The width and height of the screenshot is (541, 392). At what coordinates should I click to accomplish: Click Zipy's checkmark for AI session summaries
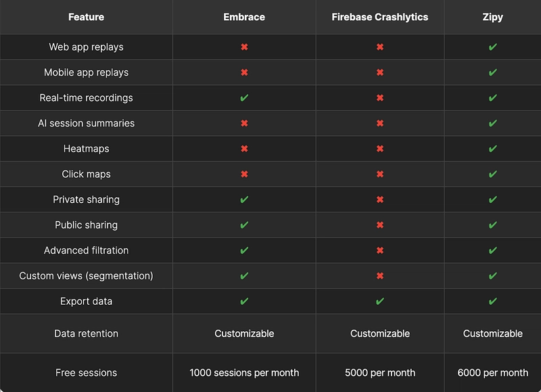(x=493, y=123)
